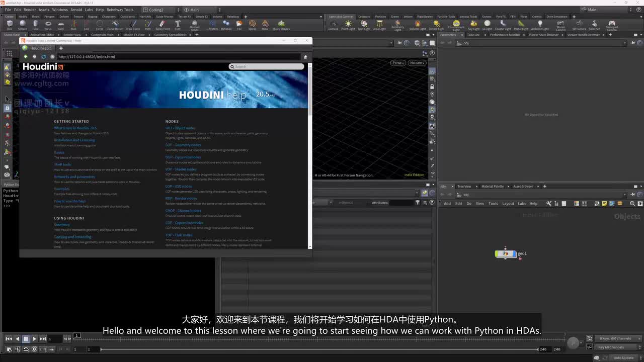Add an Environment Light from the shelf
644x362 pixels.
[456, 25]
